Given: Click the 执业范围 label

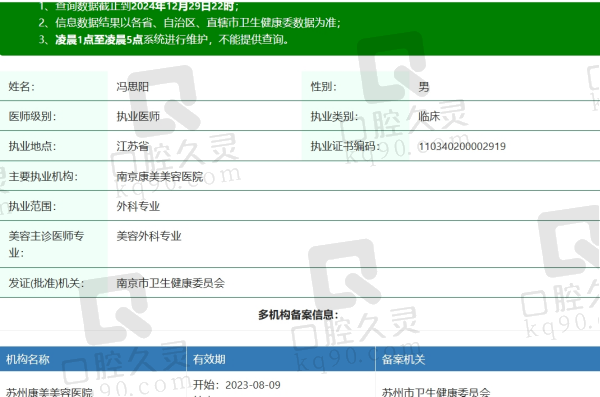Looking at the screenshot, I should click(32, 206).
